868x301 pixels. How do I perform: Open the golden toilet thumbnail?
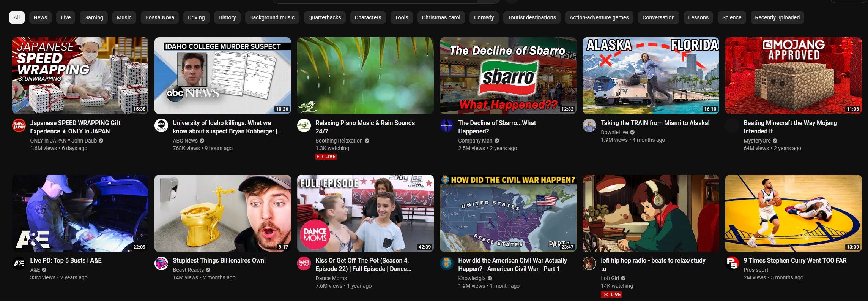point(223,213)
